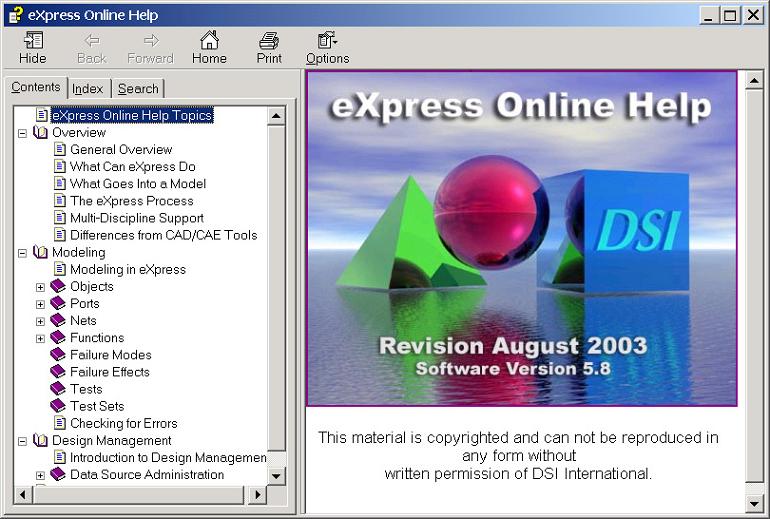This screenshot has height=519, width=770.
Task: Select the Failure Modes entry
Action: coord(111,355)
